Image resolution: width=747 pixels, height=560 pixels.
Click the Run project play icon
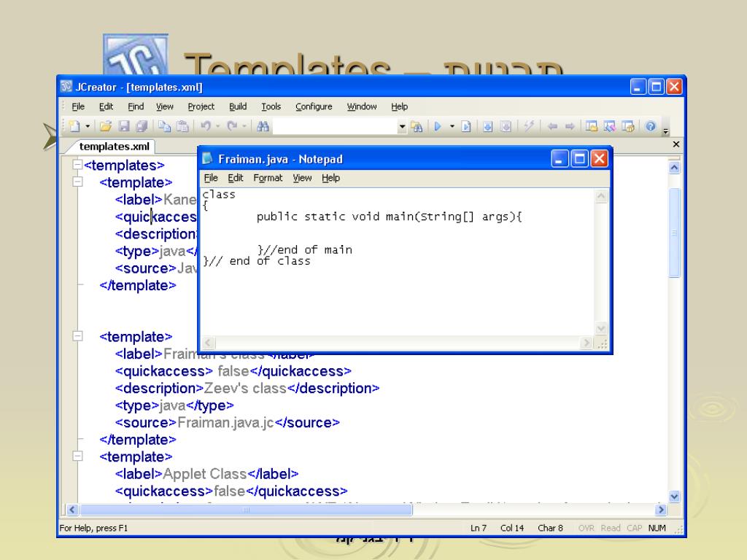[x=438, y=126]
